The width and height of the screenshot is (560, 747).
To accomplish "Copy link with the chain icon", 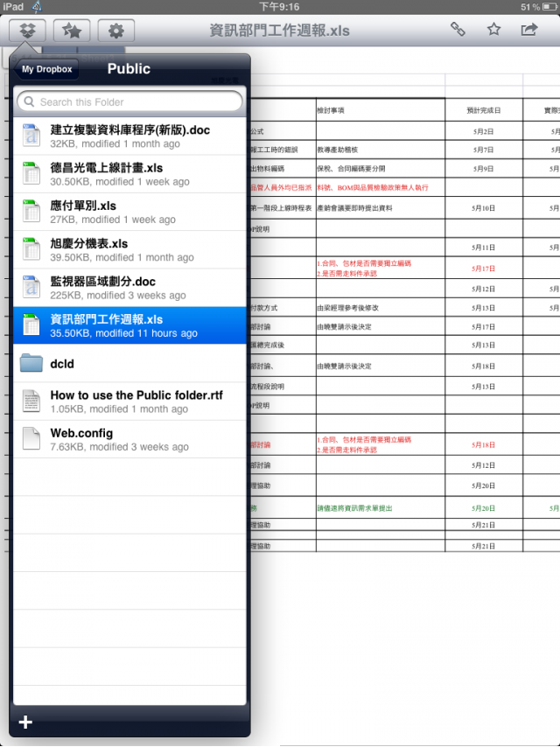I will click(458, 30).
